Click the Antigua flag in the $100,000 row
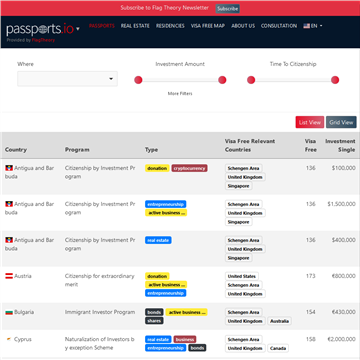Screen dimensions: 360x360 point(9,168)
